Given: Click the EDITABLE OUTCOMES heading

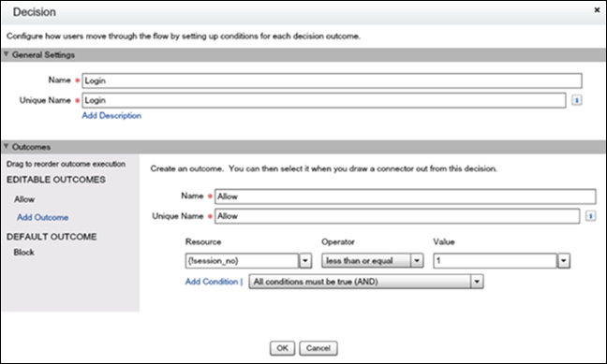Looking at the screenshot, I should coord(56,180).
